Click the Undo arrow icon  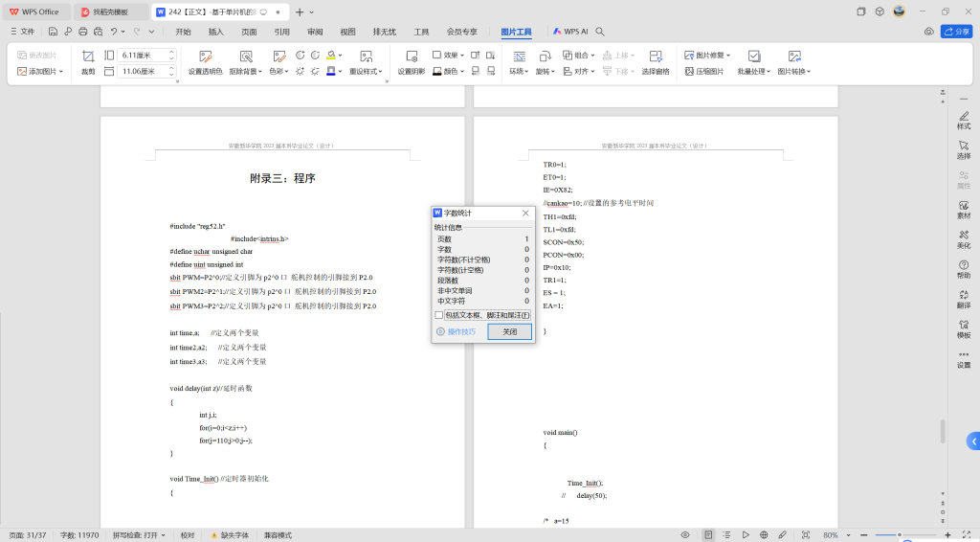coord(114,32)
